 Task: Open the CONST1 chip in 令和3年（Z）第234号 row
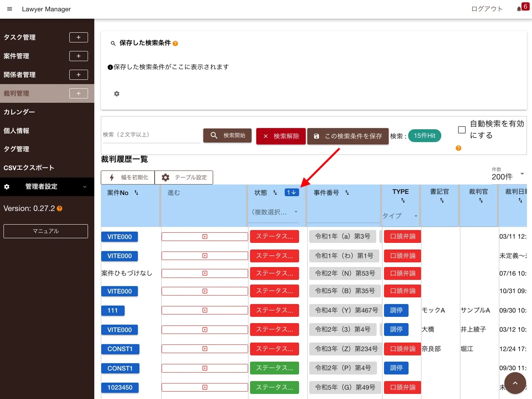(x=120, y=349)
